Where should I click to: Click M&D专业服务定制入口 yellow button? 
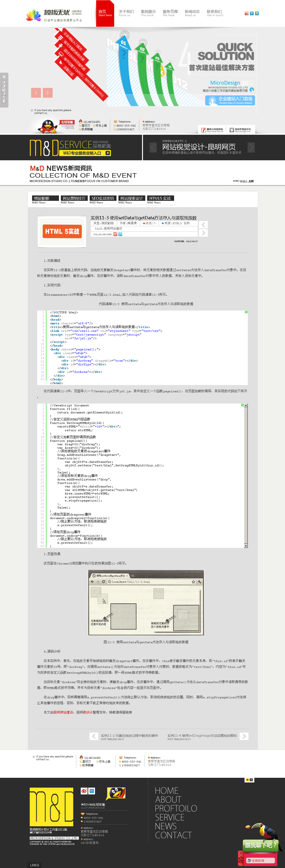click(85, 153)
